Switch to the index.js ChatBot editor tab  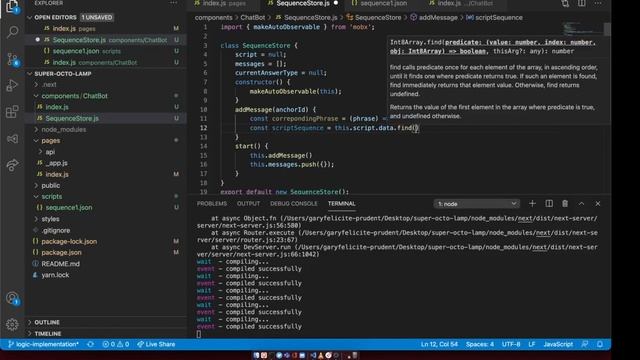click(465, 4)
